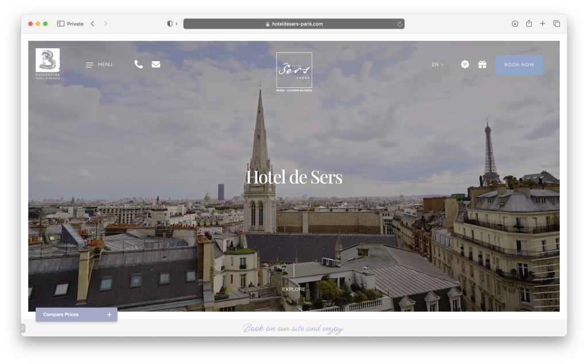Expand the Compare Prices plus sign
Image resolution: width=588 pixels, height=364 pixels.
[x=109, y=315]
